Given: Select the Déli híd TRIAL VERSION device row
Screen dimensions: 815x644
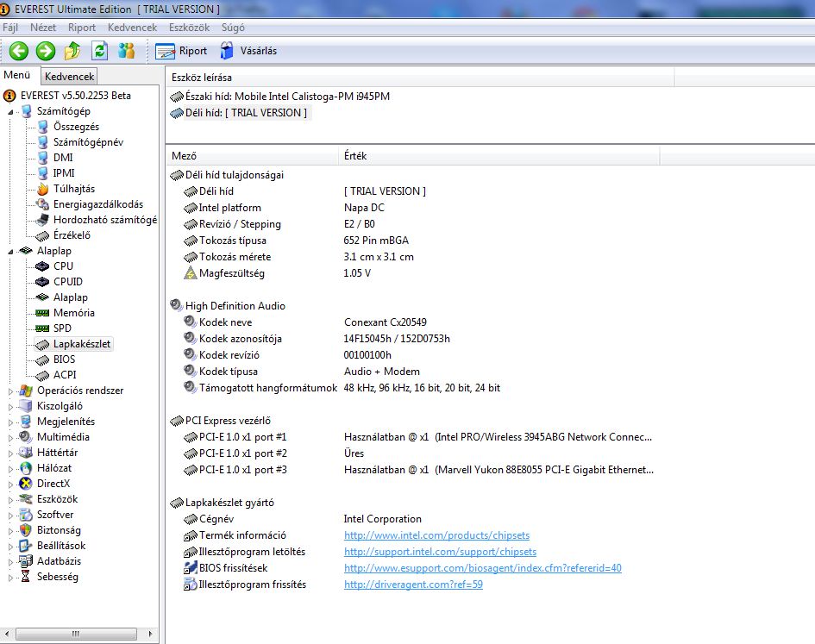Looking at the screenshot, I should (239, 113).
